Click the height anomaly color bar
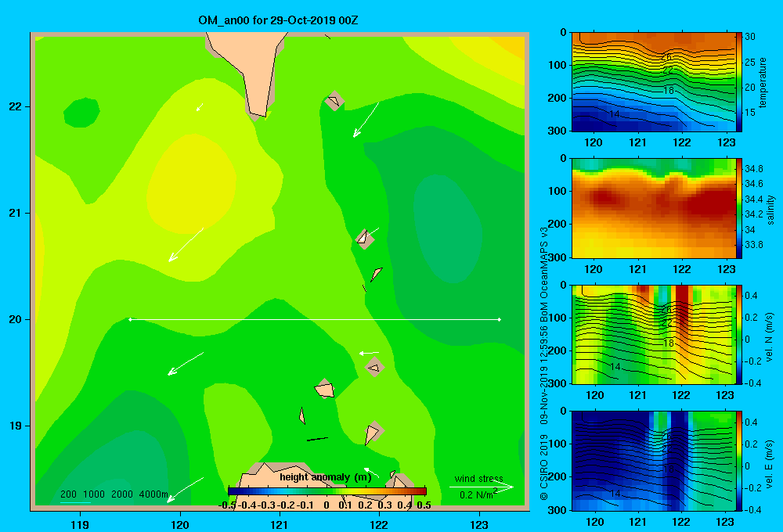The width and height of the screenshot is (783, 532). coord(327,491)
